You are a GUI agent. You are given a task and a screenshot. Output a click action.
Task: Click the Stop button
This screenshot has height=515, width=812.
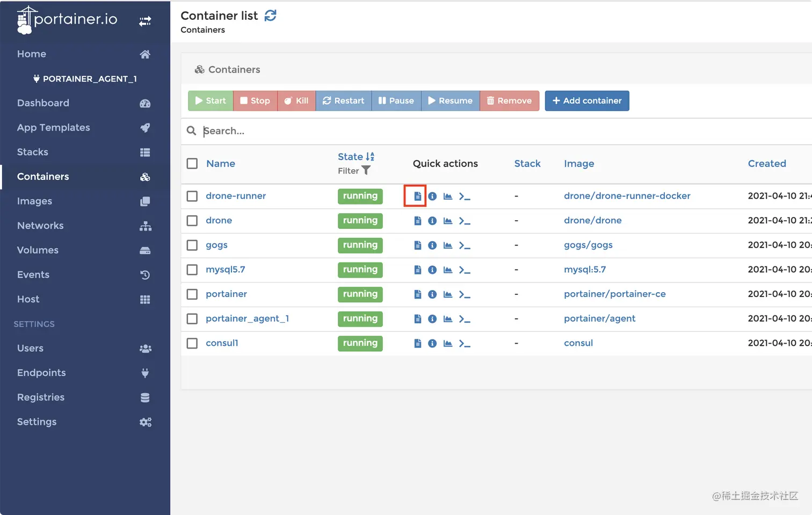[x=255, y=100]
